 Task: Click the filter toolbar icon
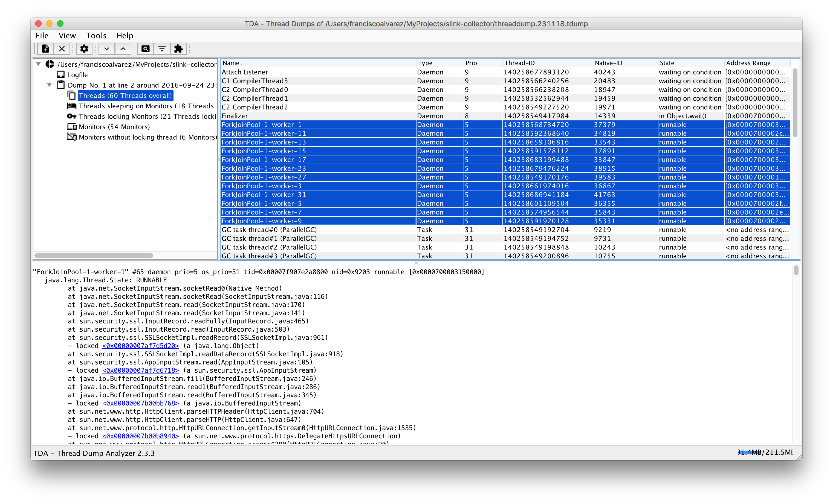coord(162,49)
